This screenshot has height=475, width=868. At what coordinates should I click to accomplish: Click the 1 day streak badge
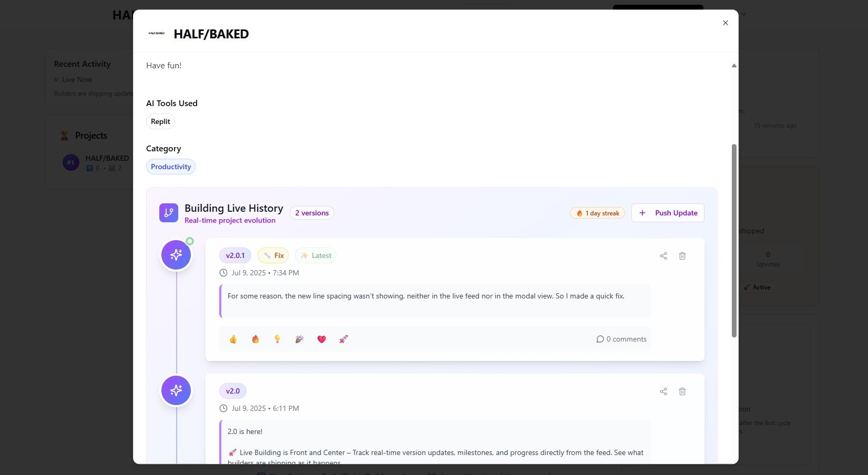click(x=597, y=213)
